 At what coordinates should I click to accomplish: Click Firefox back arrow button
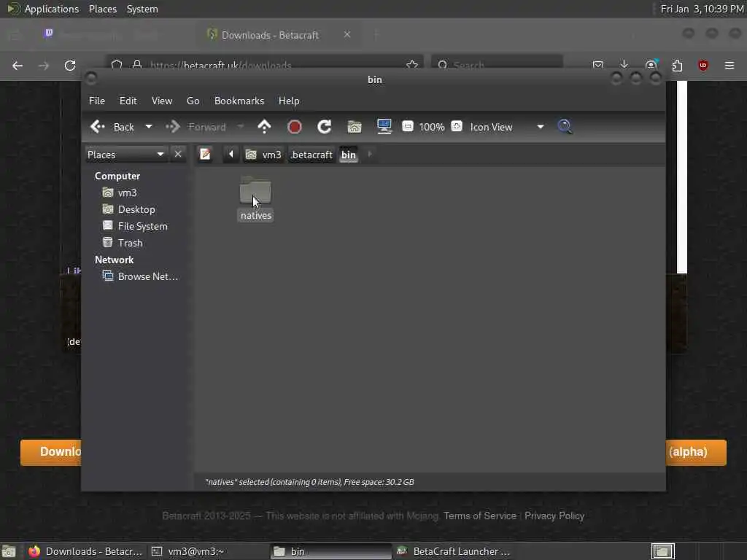(x=18, y=66)
